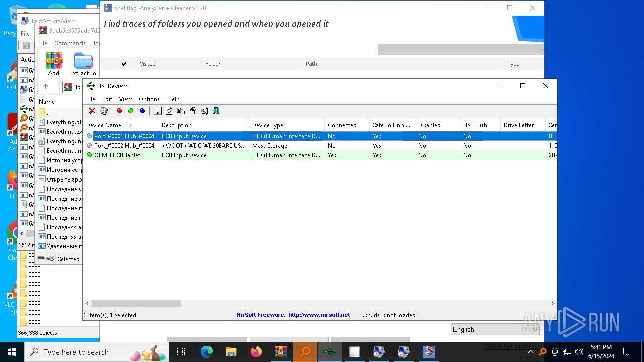Click the properties toolbar icon in USBDeview

point(192,111)
